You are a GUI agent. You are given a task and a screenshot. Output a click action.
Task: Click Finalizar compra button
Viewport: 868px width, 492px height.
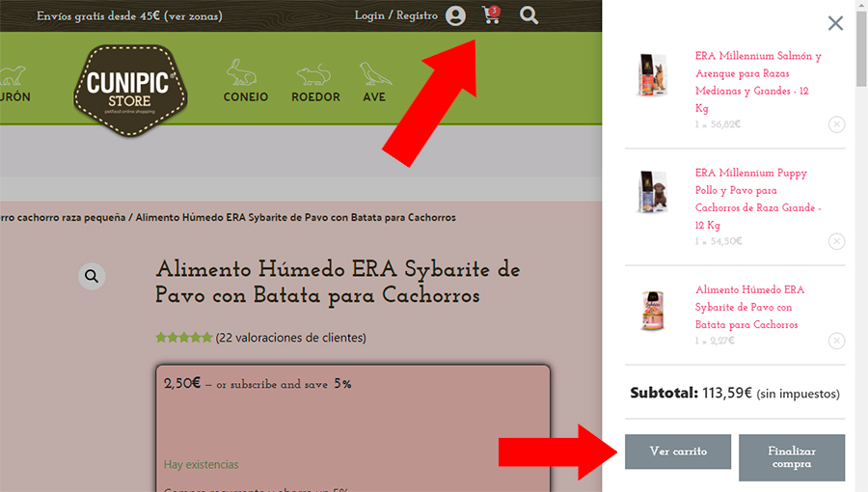point(792,457)
